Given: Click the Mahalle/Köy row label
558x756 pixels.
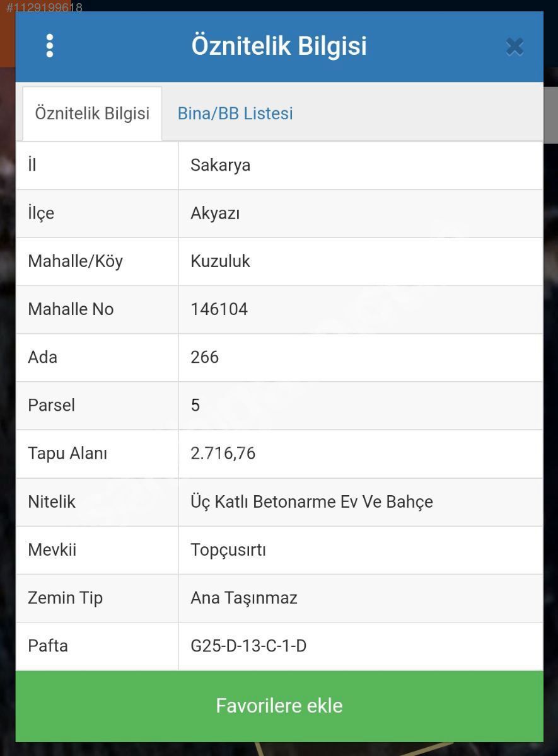Looking at the screenshot, I should coord(75,261).
